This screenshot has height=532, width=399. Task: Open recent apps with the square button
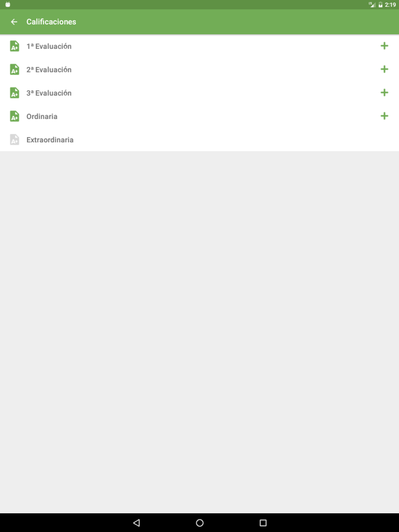coord(263,523)
